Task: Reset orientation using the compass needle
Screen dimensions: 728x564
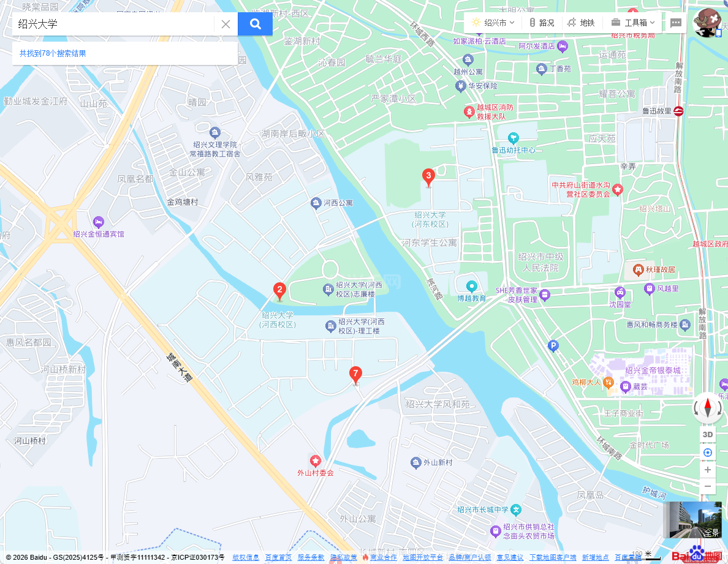Action: (x=708, y=408)
